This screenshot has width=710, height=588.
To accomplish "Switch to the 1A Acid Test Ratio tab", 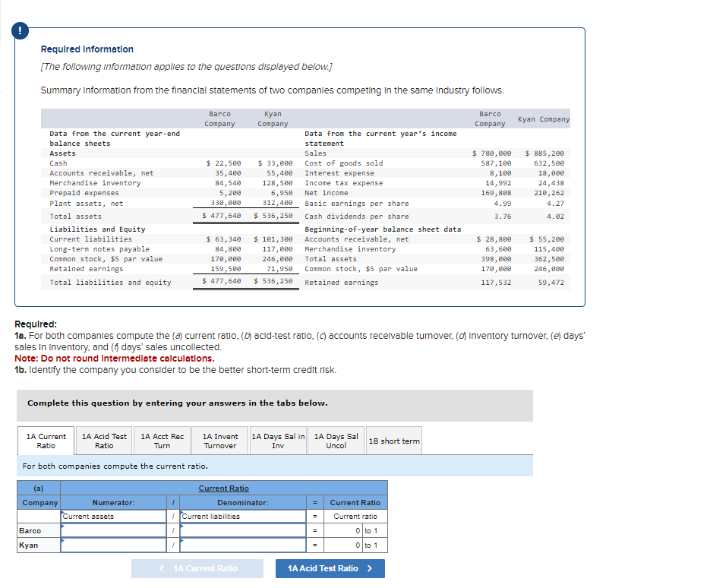I will 104,441.
